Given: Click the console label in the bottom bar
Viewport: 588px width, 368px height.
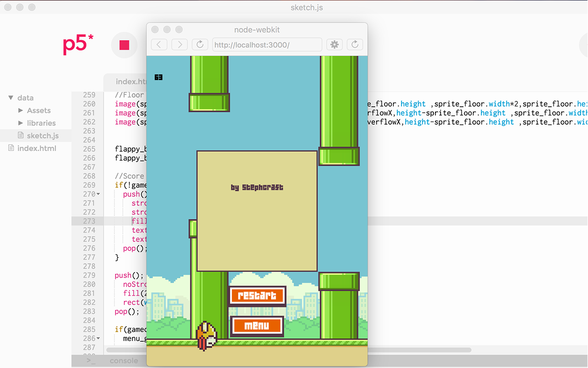Looking at the screenshot, I should 124,361.
